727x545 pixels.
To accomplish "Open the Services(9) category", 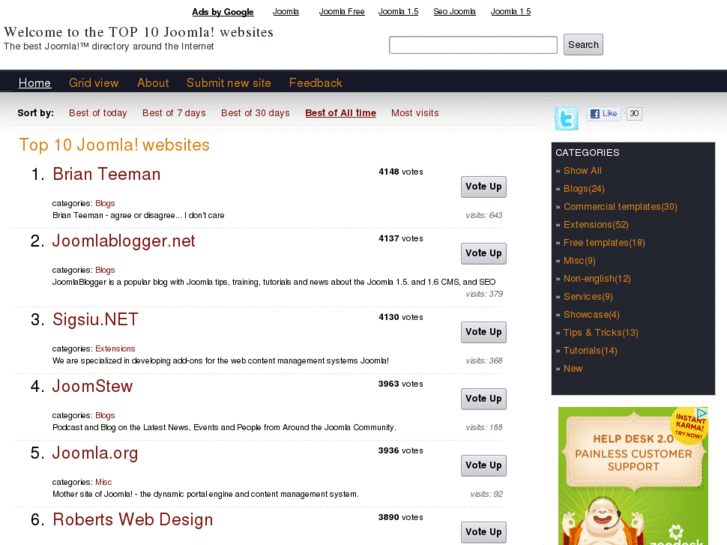I will [588, 297].
